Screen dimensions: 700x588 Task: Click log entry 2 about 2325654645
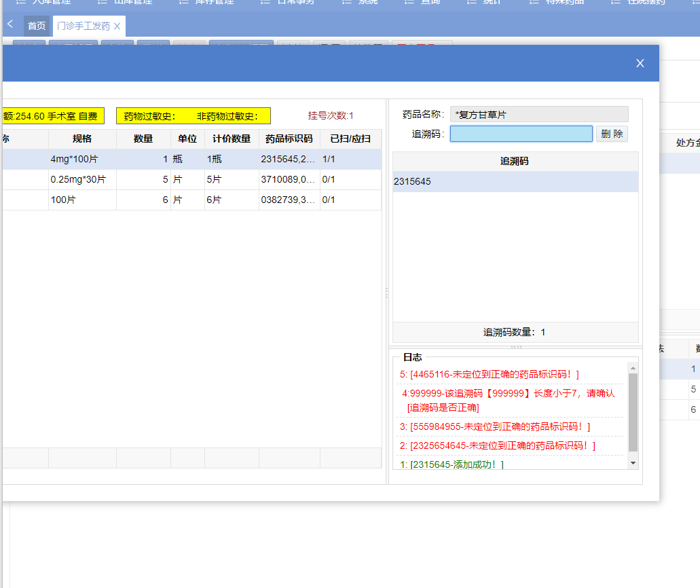(x=497, y=445)
